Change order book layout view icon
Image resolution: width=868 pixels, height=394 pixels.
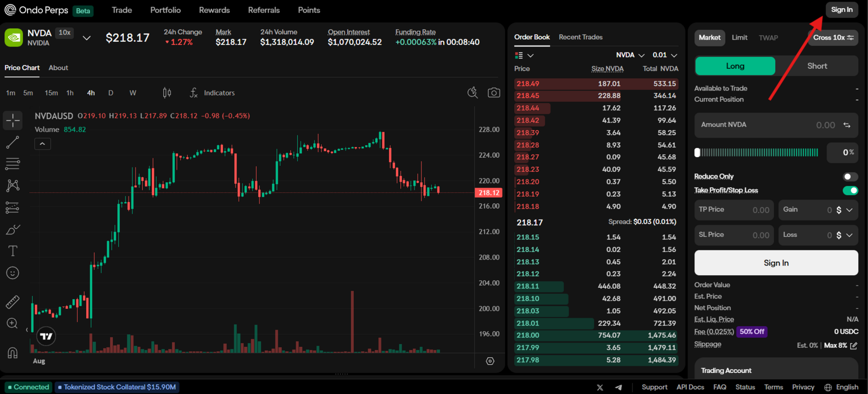click(x=519, y=55)
